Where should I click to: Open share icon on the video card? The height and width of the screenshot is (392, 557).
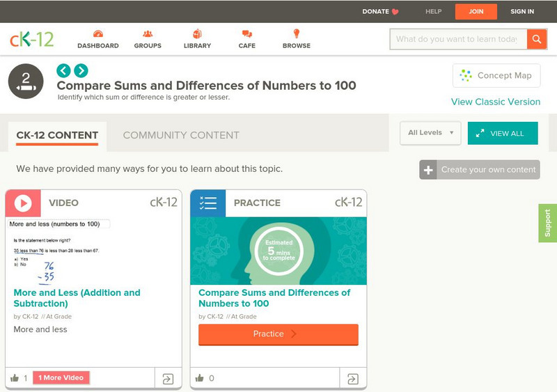click(x=168, y=379)
